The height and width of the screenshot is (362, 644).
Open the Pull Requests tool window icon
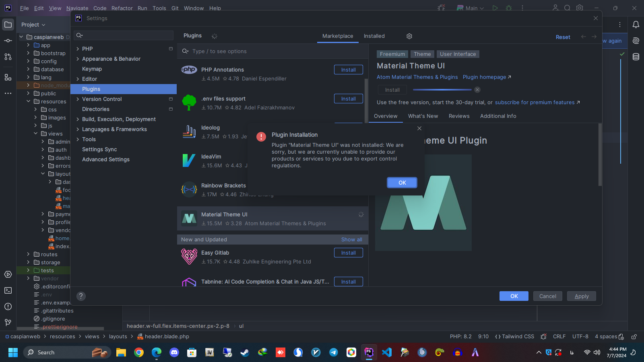8,57
